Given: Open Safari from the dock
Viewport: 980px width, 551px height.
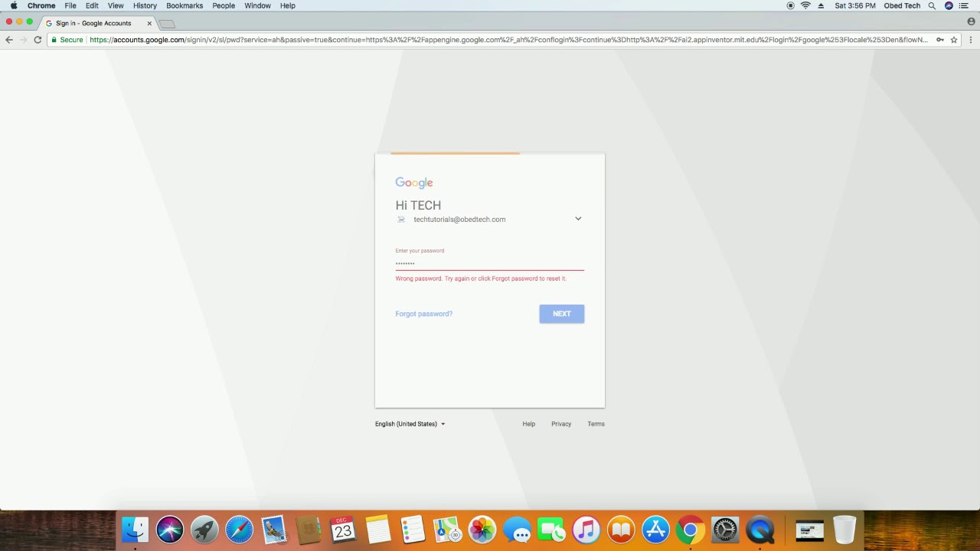Looking at the screenshot, I should pyautogui.click(x=240, y=530).
